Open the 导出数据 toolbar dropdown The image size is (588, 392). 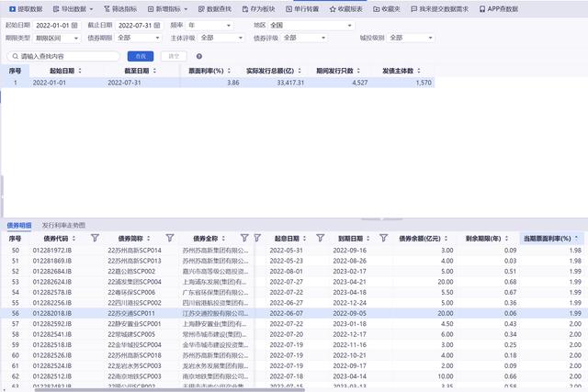77,8
